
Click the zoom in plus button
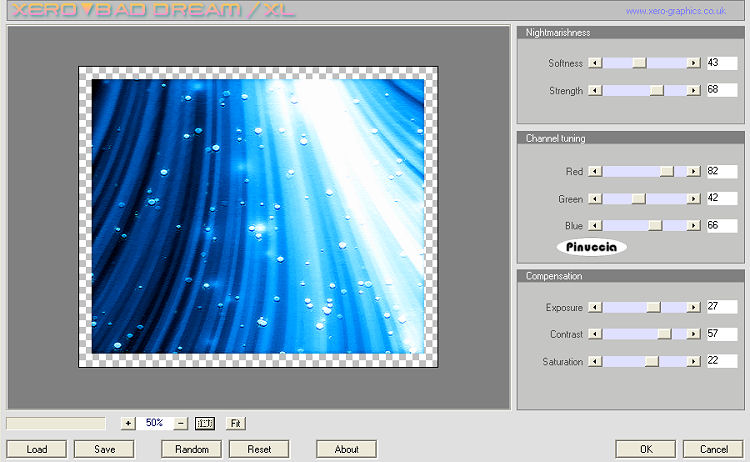click(128, 423)
